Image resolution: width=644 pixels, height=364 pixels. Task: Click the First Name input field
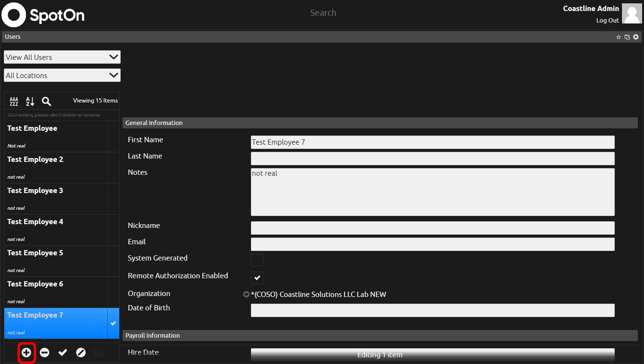433,142
